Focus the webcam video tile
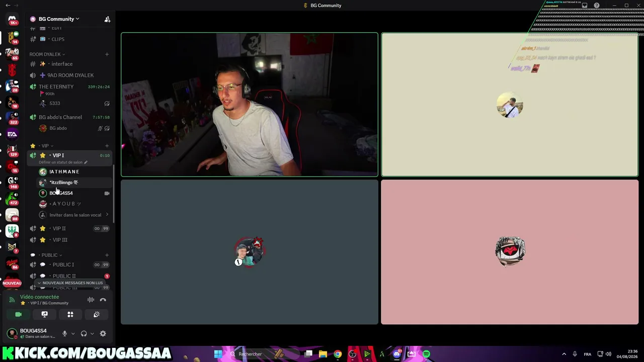Image resolution: width=644 pixels, height=362 pixels. [250, 105]
